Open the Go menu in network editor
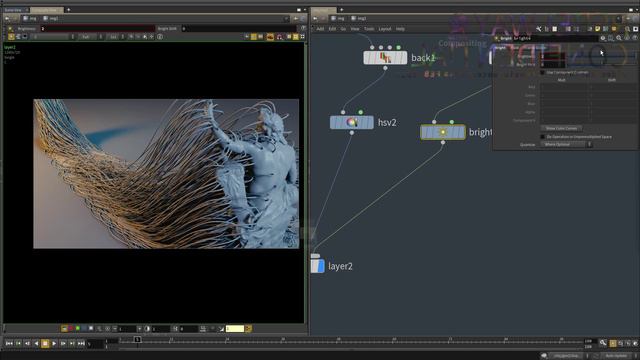 coord(343,29)
